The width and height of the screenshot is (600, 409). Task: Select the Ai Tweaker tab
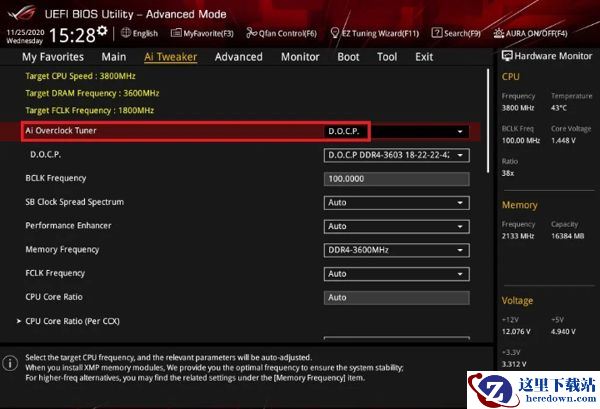(x=171, y=57)
